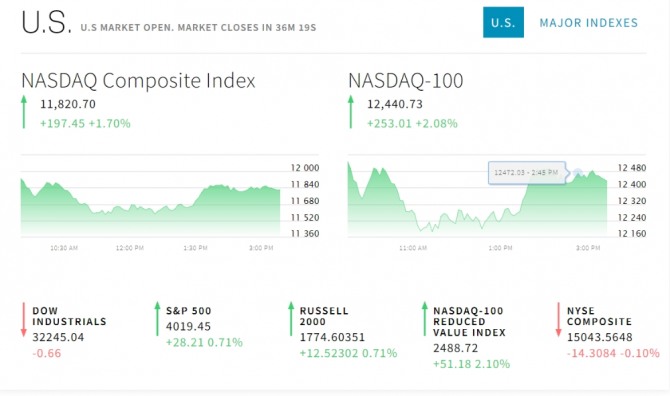
Task: Open the NASDAQ-100 heading link
Action: click(x=406, y=81)
